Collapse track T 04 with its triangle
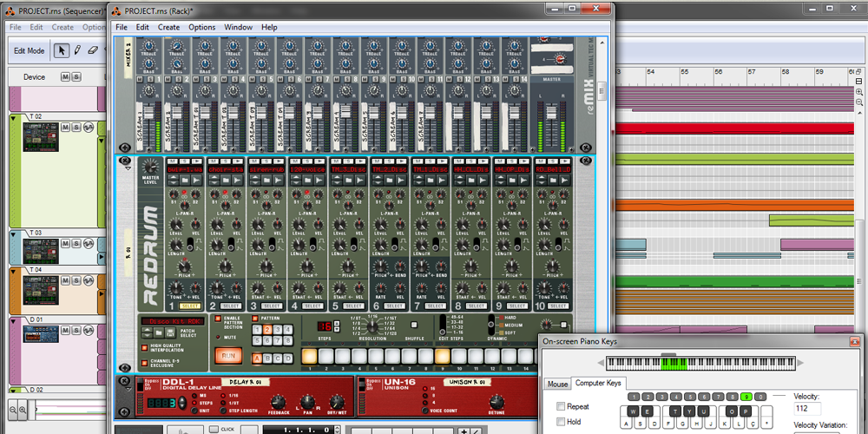The image size is (868, 434). click(x=14, y=270)
